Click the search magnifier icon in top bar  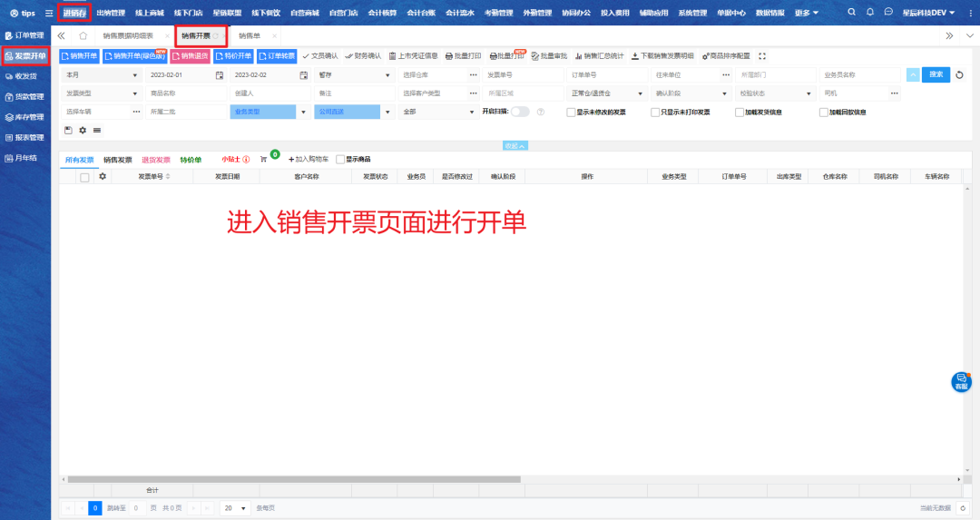point(851,13)
